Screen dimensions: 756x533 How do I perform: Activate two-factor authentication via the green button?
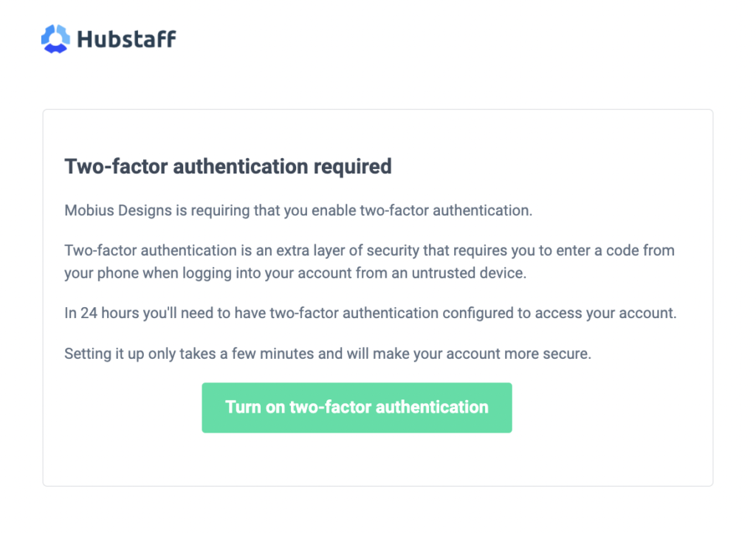(357, 407)
